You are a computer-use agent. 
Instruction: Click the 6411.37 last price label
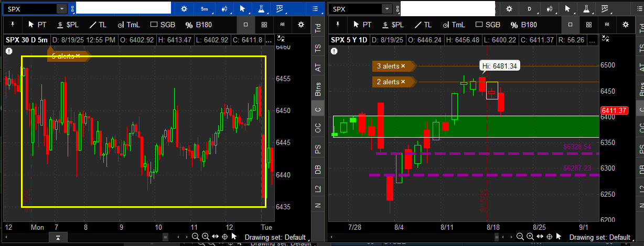point(615,110)
